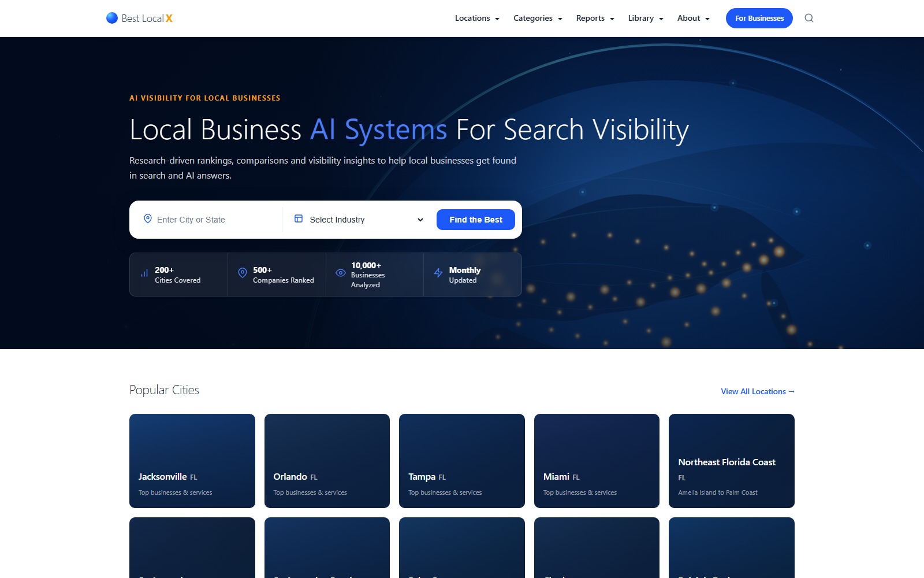The image size is (924, 578).
Task: Click the industry layout icon beside Select Industry
Action: tap(299, 218)
